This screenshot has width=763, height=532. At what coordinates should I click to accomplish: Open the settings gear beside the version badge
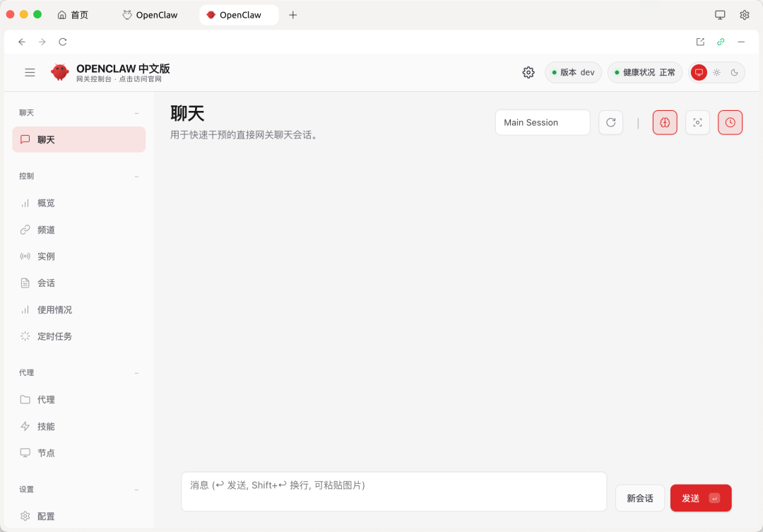click(x=528, y=72)
